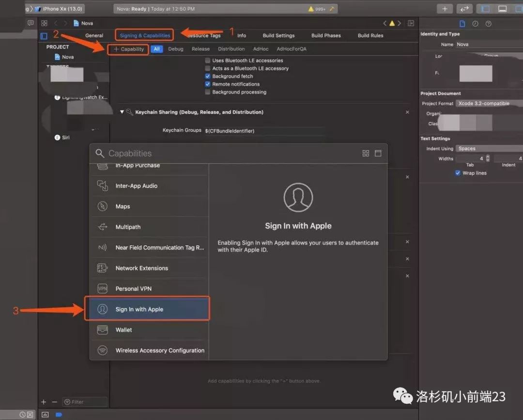Go to next issue arrow
523x420 pixels.
[399, 23]
